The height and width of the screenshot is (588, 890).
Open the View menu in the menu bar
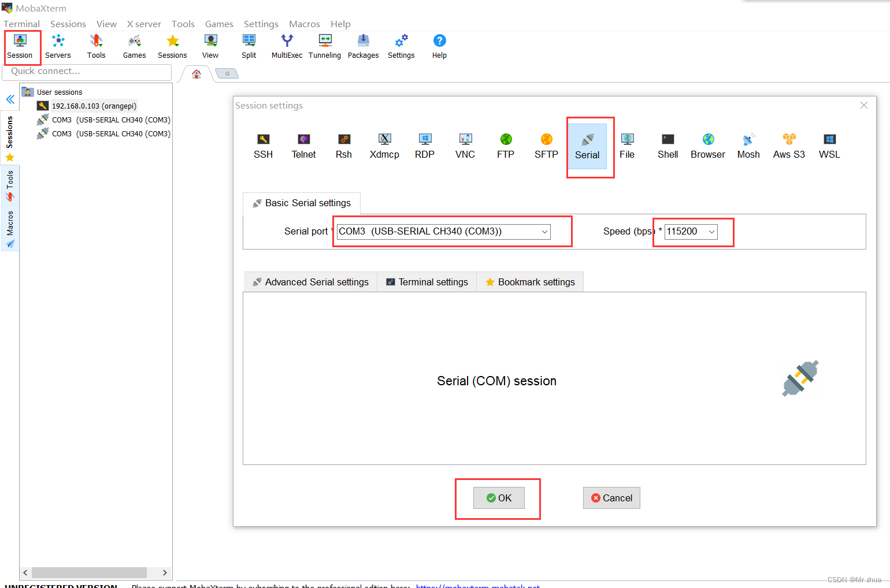tap(106, 24)
